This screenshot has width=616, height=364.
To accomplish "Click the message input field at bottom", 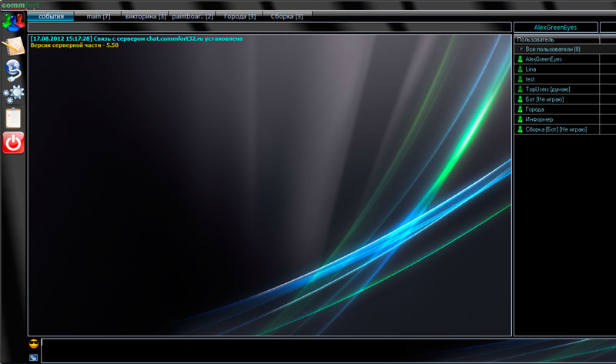I will pyautogui.click(x=276, y=350).
